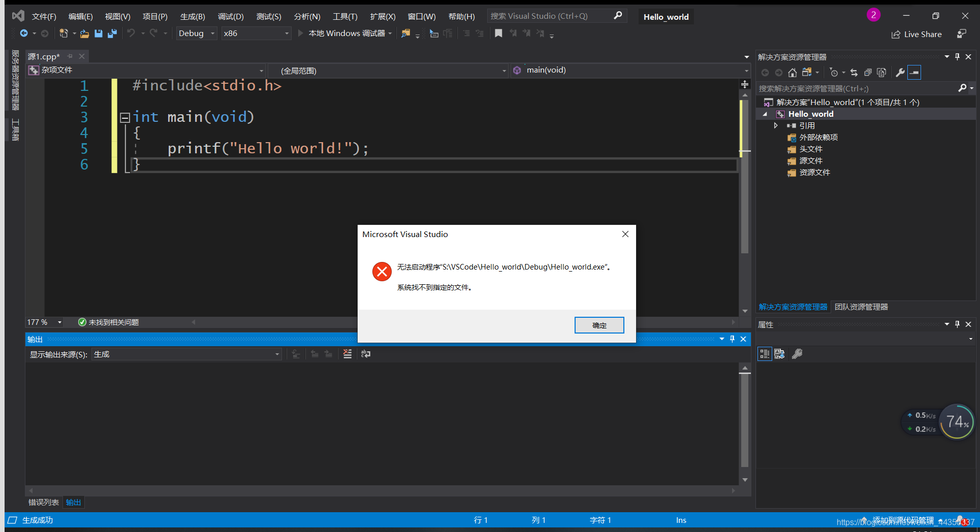Sync Solution Explorer with active document
This screenshot has height=532, width=980.
pos(853,72)
